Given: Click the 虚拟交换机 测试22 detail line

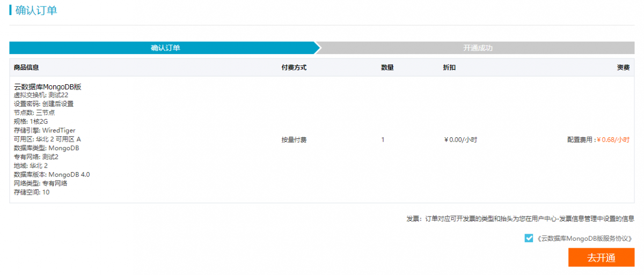Looking at the screenshot, I should click(41, 95).
